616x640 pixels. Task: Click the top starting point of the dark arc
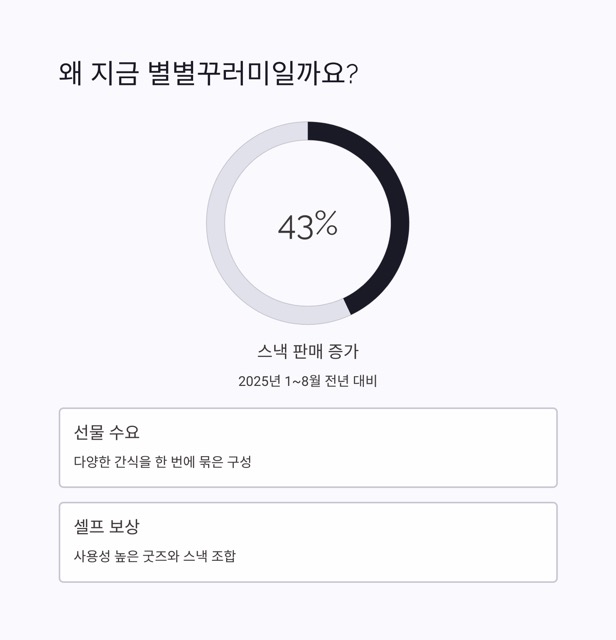311,131
